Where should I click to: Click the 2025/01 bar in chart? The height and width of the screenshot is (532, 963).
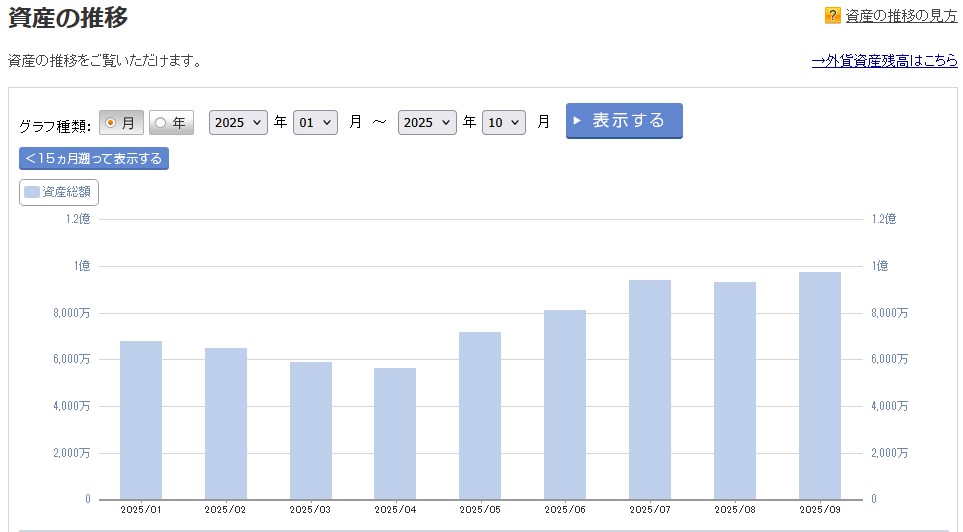pyautogui.click(x=141, y=420)
